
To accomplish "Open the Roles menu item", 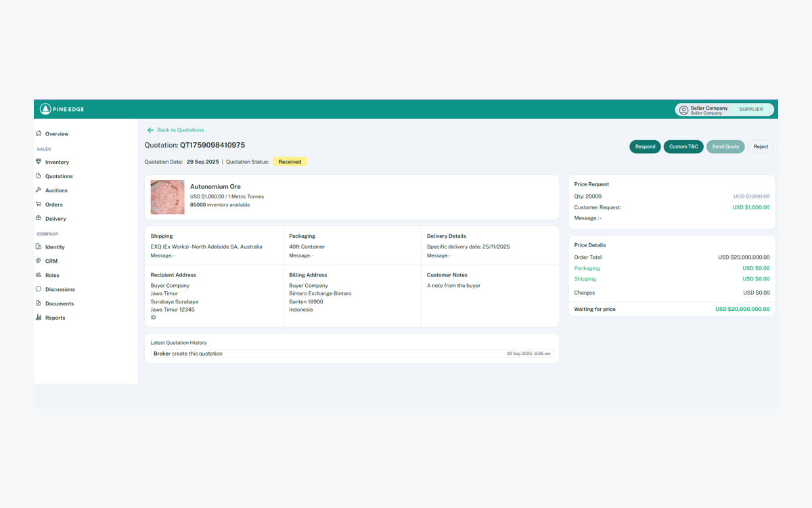I will (52, 275).
